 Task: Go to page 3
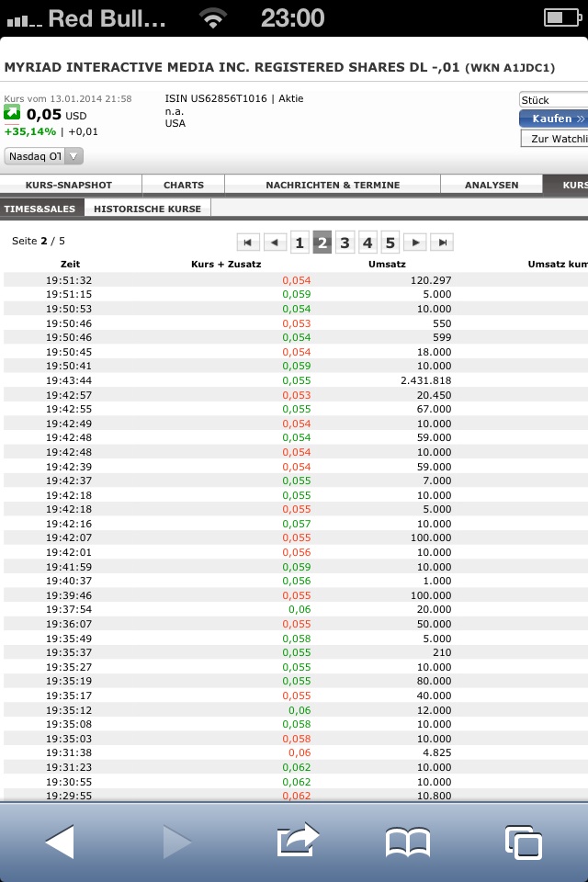click(345, 243)
